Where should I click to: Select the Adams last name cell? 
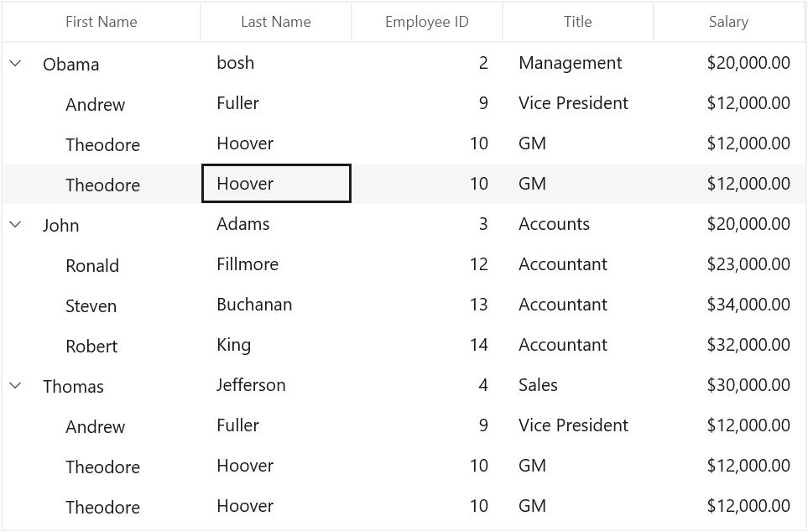tap(276, 224)
